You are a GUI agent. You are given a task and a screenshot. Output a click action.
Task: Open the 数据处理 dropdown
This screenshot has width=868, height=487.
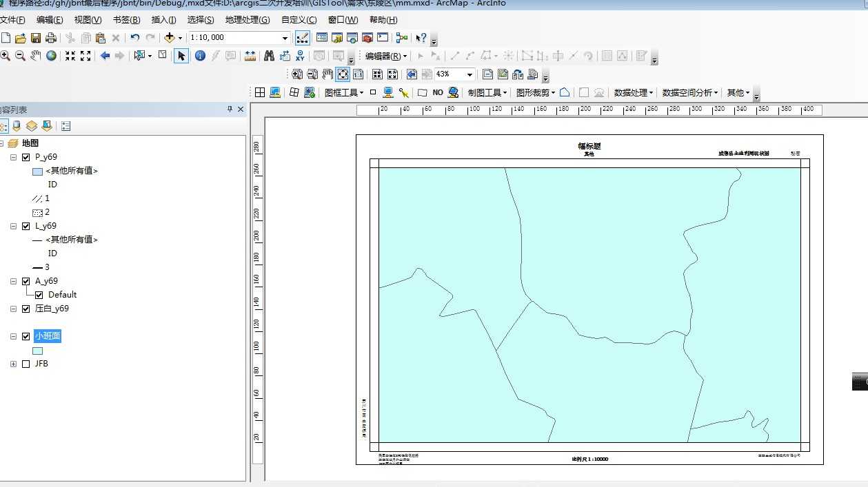coord(634,92)
